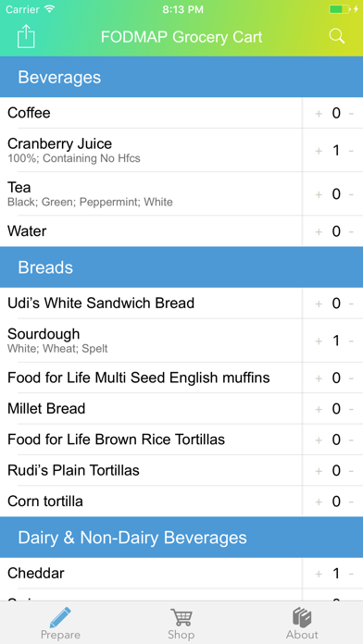Screen dimensions: 363x644
Task: Increase Corn tortilla quantity
Action: pyautogui.click(x=319, y=502)
